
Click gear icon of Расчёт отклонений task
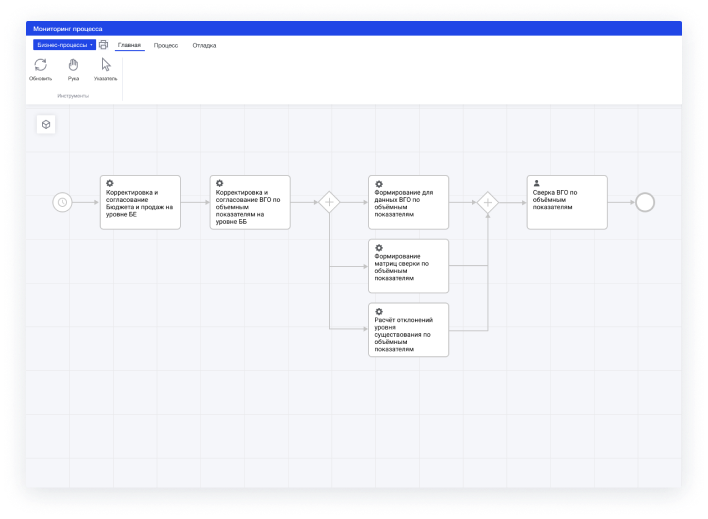click(x=379, y=311)
